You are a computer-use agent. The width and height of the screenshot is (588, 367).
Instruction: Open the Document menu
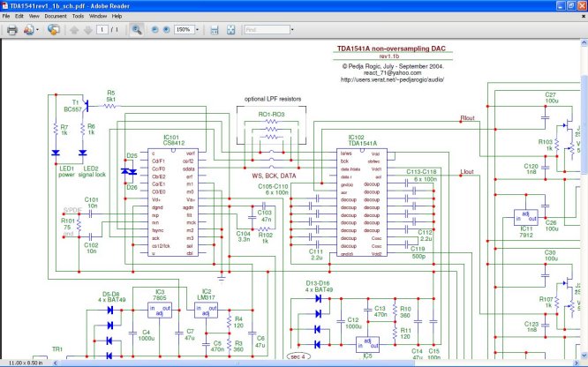(x=56, y=16)
